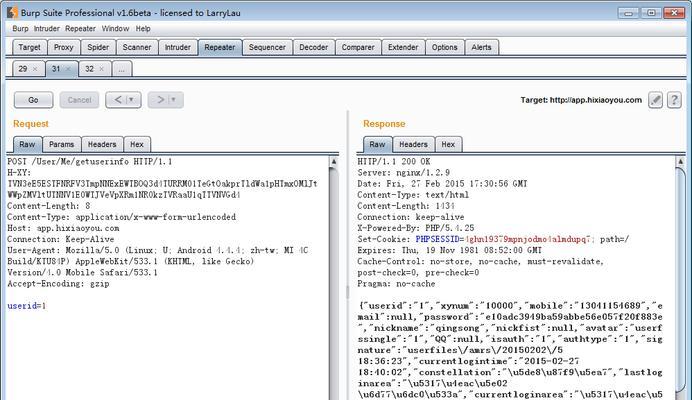692x400 pixels.
Task: Select the Repeater tool tab
Action: (x=220, y=47)
